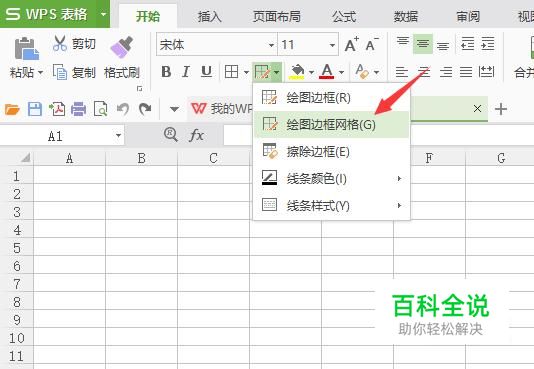Choose 绘图边框(R) from the menu
The image size is (534, 369).
coord(332,98)
